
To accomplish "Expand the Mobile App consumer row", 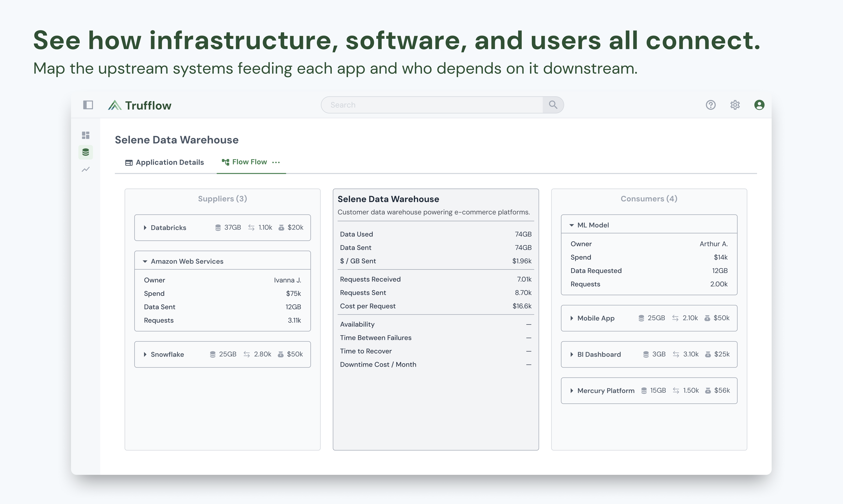I will (x=572, y=318).
